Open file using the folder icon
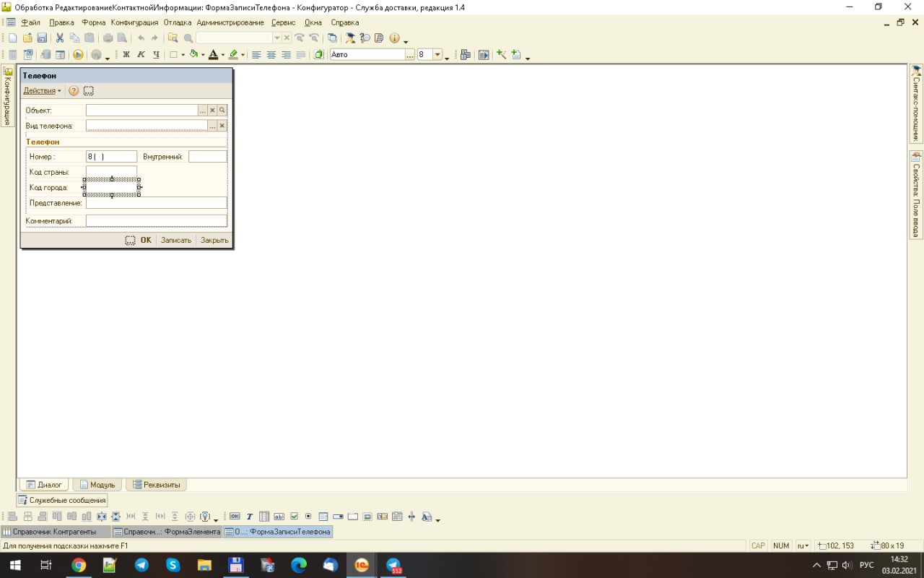 pyautogui.click(x=27, y=38)
